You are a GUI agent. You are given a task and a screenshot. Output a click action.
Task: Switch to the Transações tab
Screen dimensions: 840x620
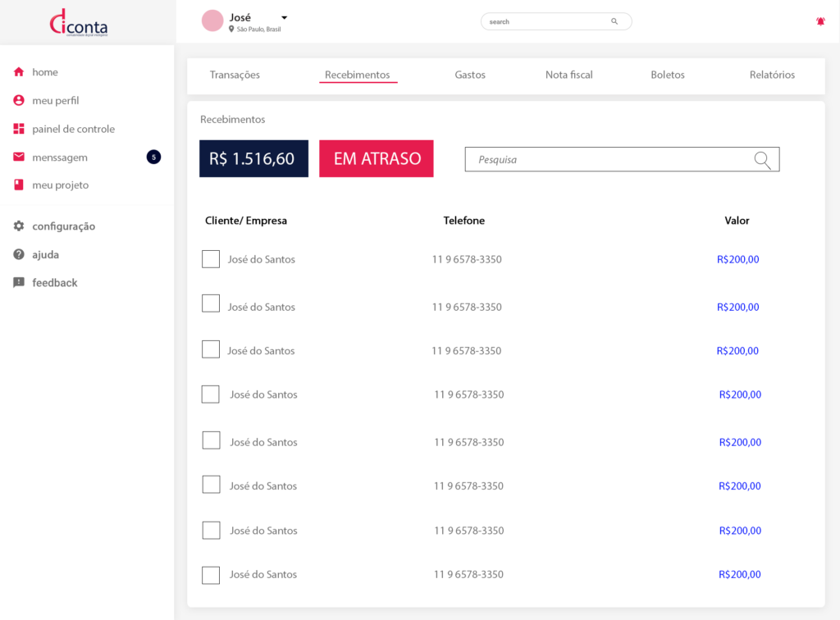(x=235, y=75)
